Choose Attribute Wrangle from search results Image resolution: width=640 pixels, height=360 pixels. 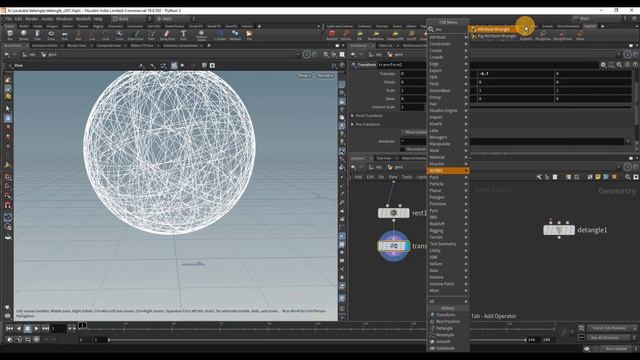[493, 29]
